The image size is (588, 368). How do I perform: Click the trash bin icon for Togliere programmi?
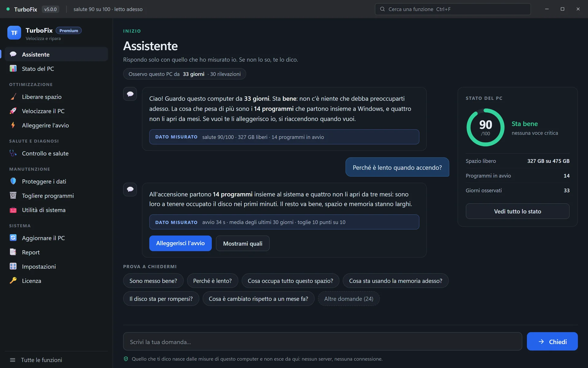click(x=13, y=196)
